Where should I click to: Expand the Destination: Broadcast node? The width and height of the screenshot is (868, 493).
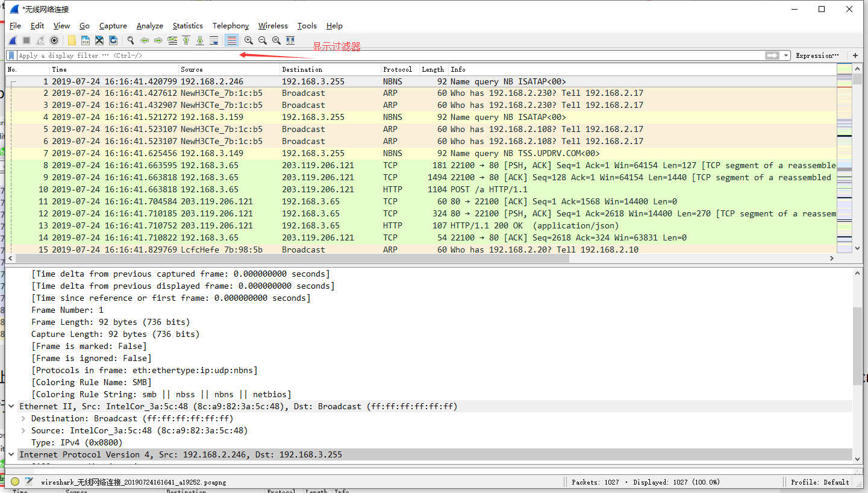(x=23, y=419)
